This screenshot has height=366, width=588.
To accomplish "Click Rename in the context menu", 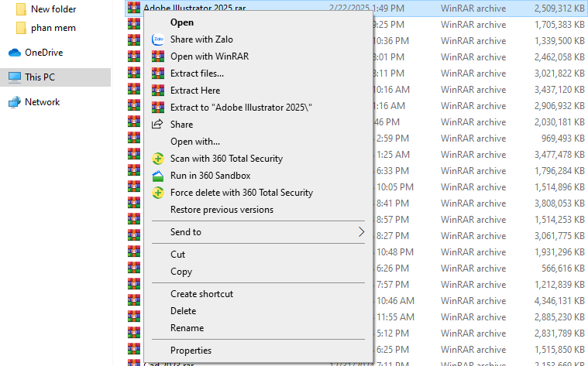I will [187, 328].
